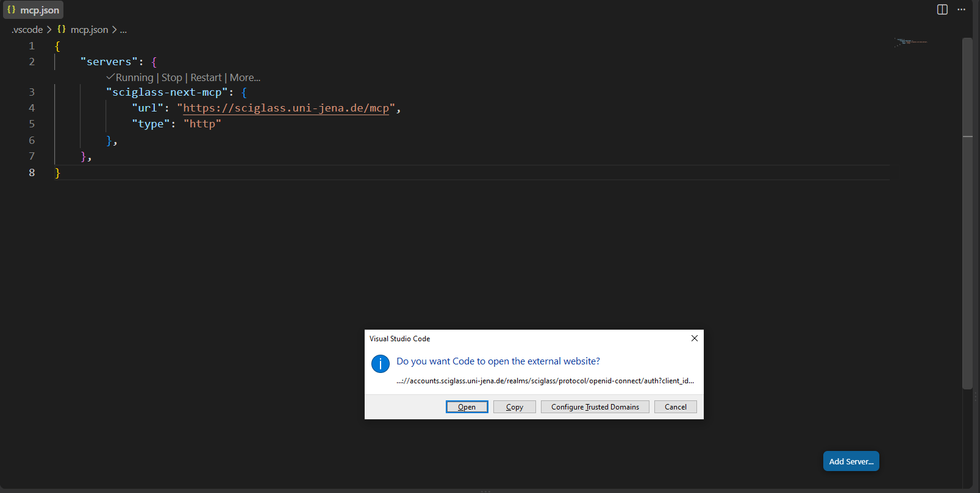This screenshot has width=980, height=493.
Task: Click the editor vertical scrollbar thumb
Action: click(x=967, y=213)
